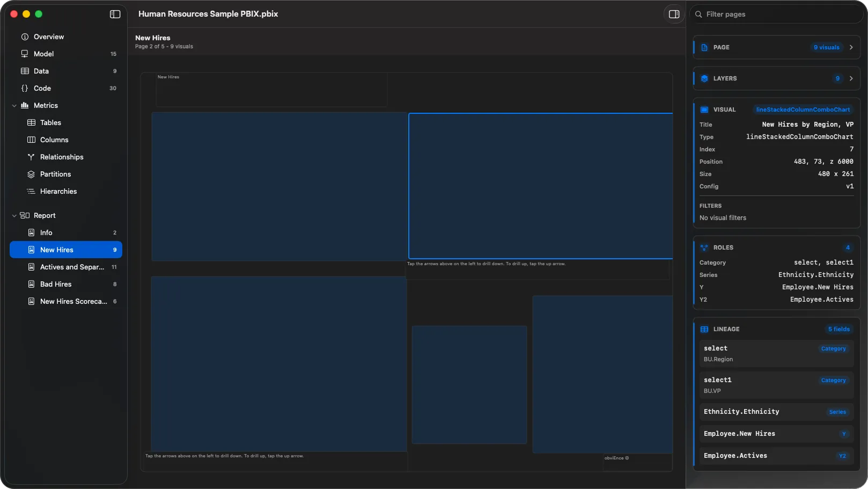Screen dimensions: 868x489
Task: Click the No visual filters text
Action: click(x=723, y=218)
